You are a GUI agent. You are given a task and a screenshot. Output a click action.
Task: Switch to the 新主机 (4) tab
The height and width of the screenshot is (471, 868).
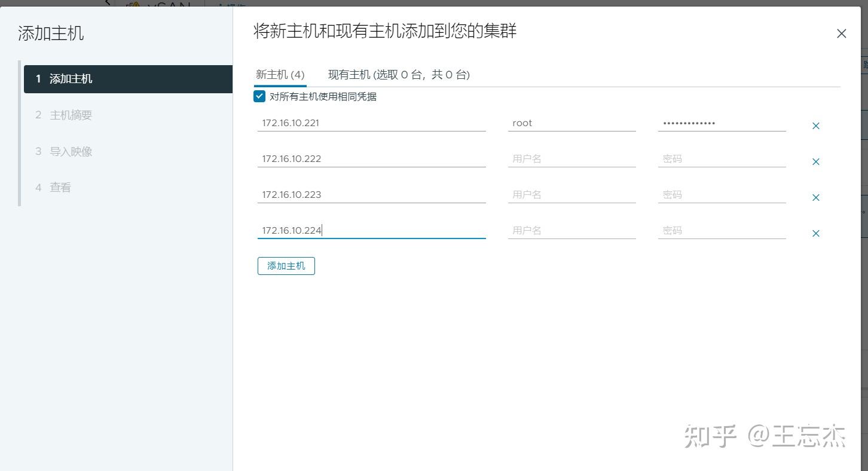click(x=280, y=75)
